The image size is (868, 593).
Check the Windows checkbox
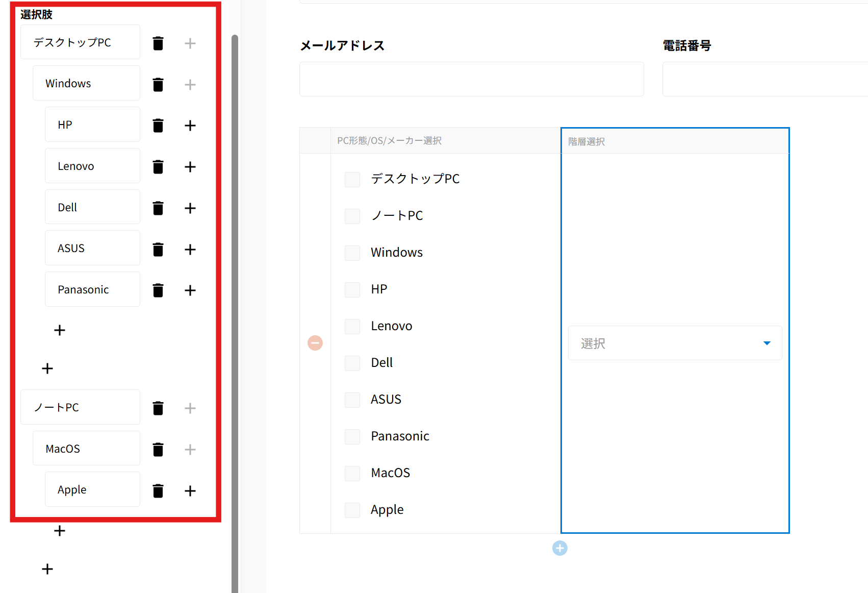pyautogui.click(x=352, y=253)
